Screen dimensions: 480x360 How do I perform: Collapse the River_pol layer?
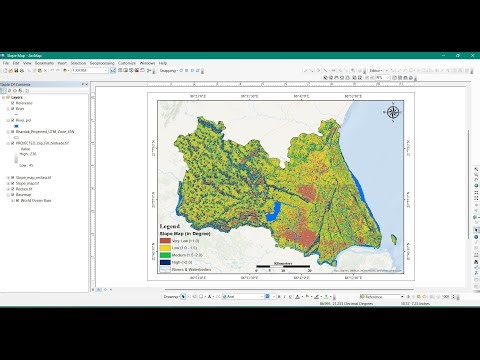[x=8, y=120]
